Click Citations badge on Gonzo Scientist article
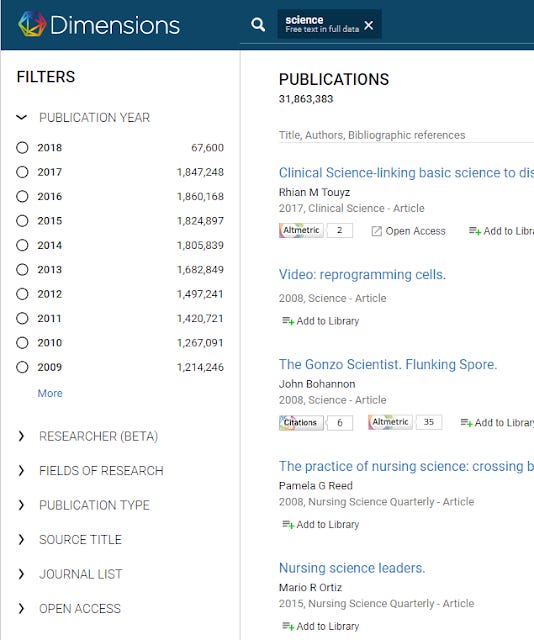 (x=301, y=422)
